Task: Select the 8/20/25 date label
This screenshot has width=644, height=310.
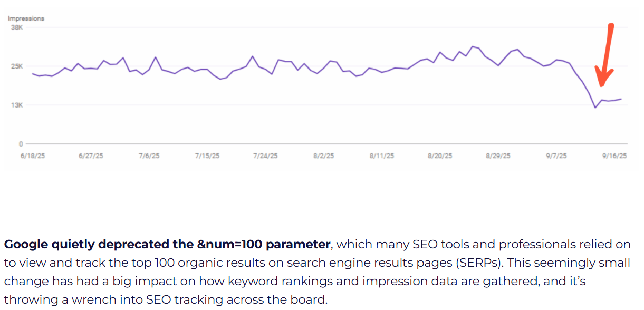Action: click(x=440, y=156)
